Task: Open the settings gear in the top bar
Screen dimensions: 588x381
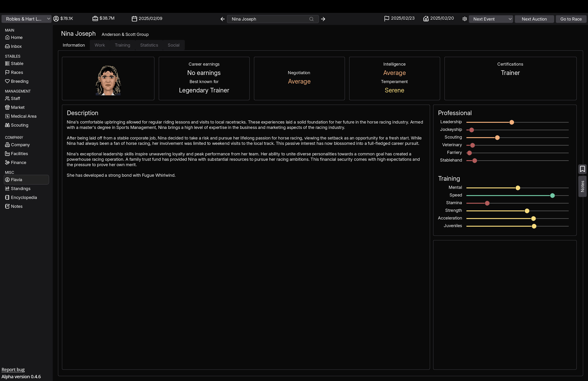Action: click(x=464, y=19)
